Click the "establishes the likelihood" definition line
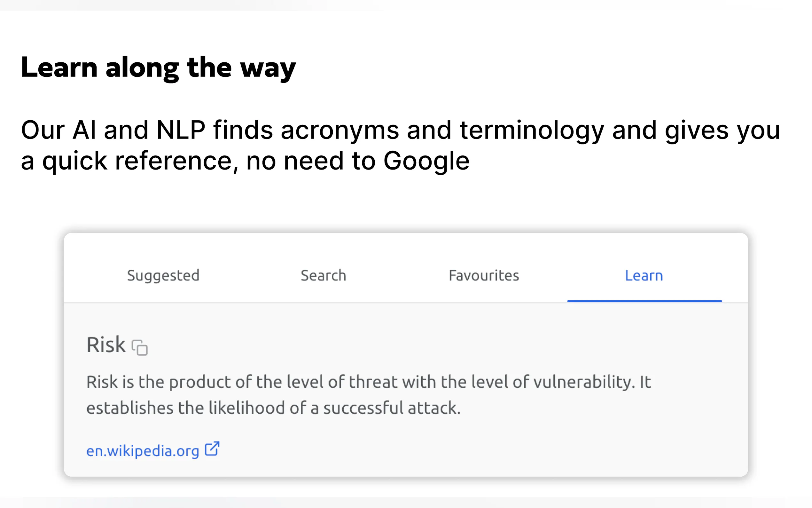The image size is (812, 508). 273,408
